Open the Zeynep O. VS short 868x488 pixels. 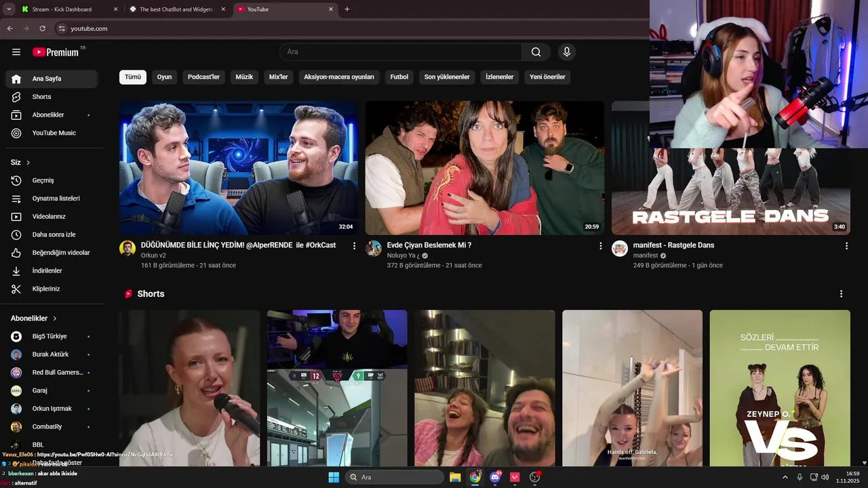click(x=780, y=388)
